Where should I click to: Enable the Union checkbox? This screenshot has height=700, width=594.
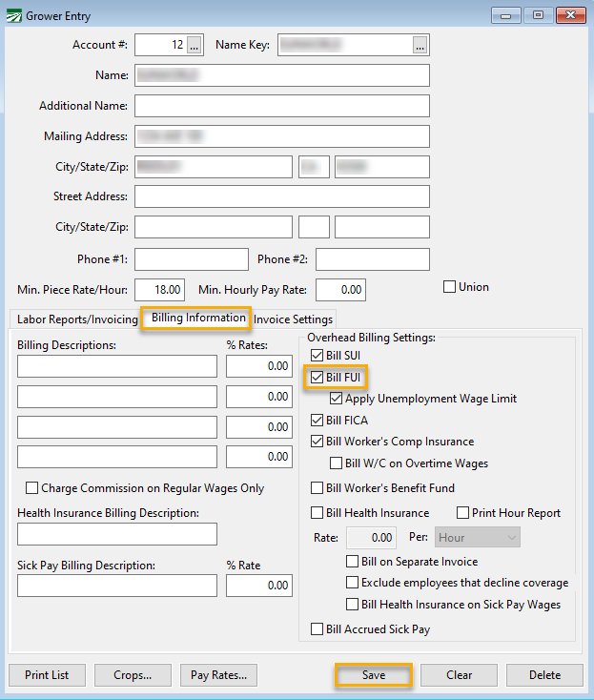(x=450, y=286)
